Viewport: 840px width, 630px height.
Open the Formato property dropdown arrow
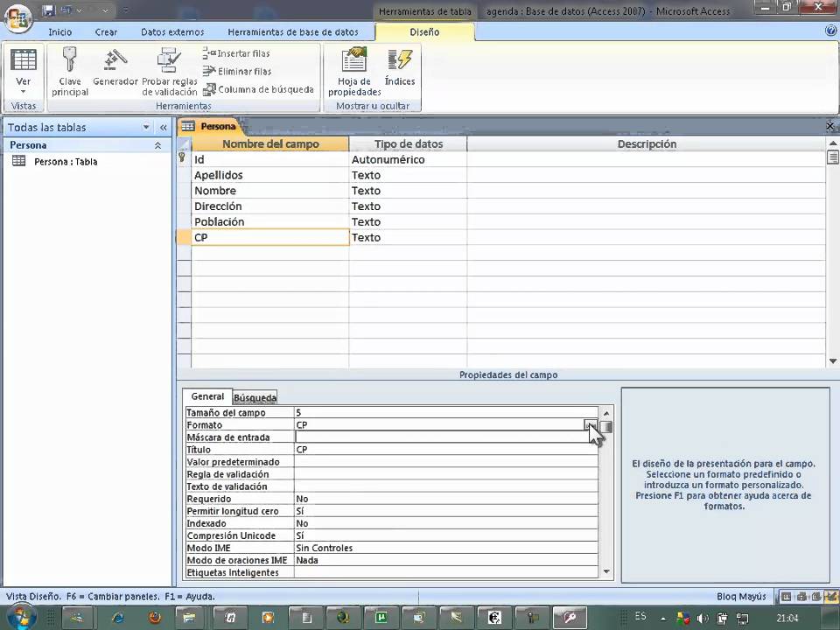[x=591, y=425]
